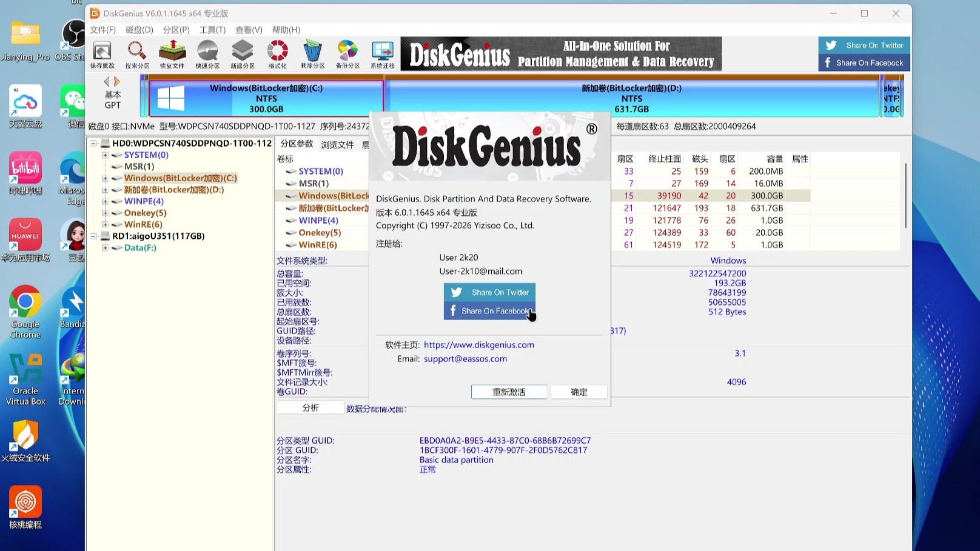Viewport: 980px width, 551px height.
Task: Open the 查看(V) menu
Action: point(249,30)
